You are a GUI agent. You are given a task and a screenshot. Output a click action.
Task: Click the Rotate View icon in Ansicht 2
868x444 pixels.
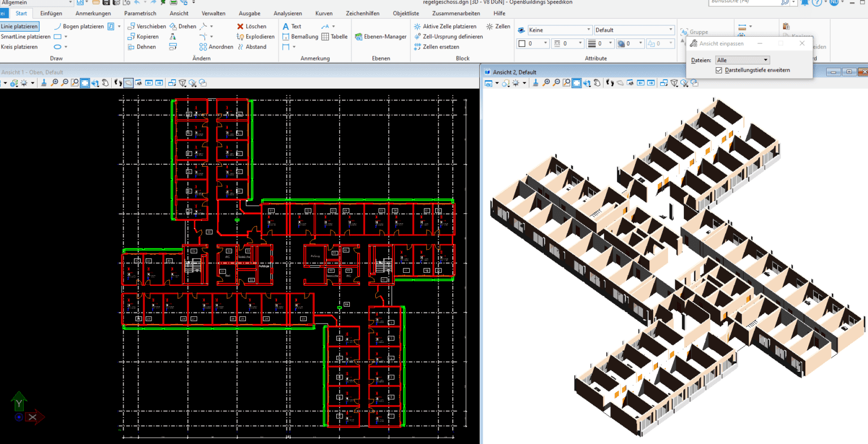(587, 83)
